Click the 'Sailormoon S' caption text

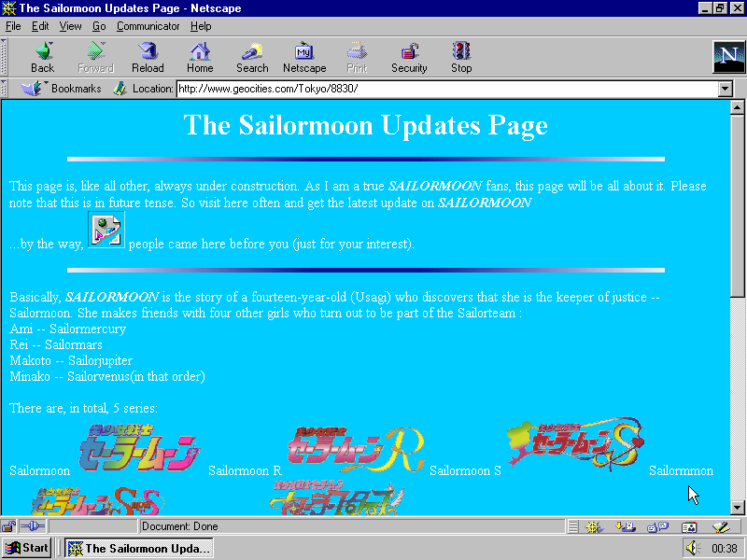point(465,470)
